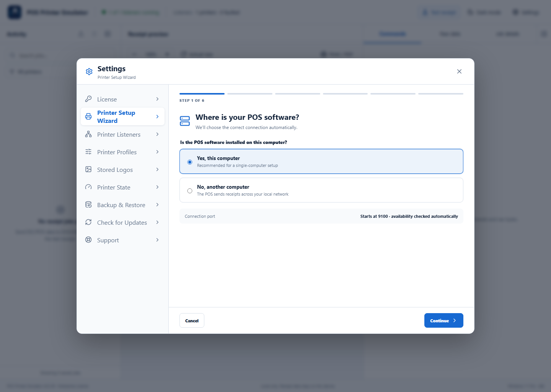The width and height of the screenshot is (551, 392).
Task: Expand the Support chevron
Action: (157, 240)
